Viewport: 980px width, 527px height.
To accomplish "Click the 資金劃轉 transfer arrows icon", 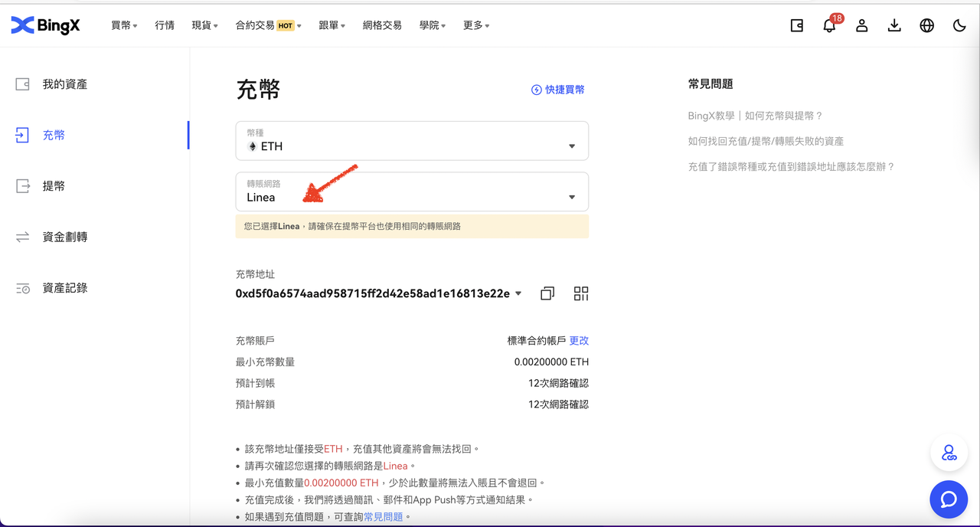I will pos(23,237).
